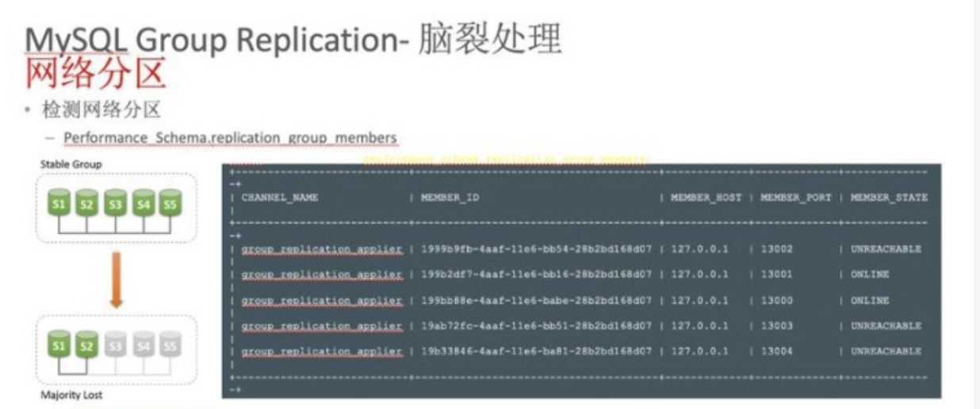Click group_replication_applier in port 13002 row
980x409 pixels.
pyautogui.click(x=322, y=249)
